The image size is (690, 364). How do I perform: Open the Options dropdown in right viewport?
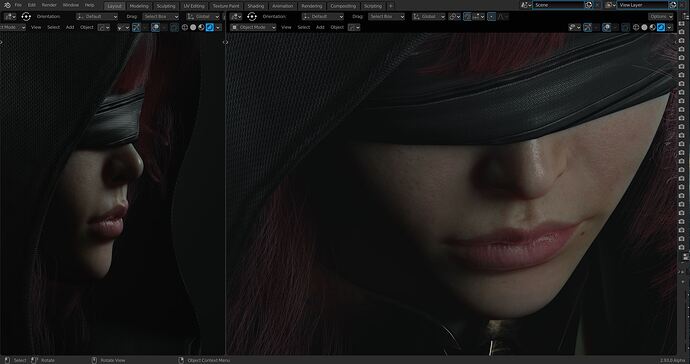tap(661, 17)
